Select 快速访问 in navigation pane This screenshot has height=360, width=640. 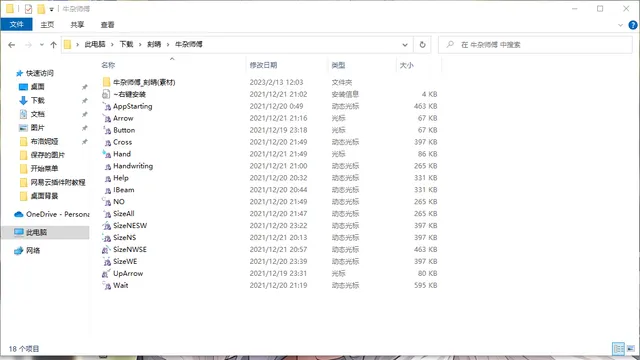pyautogui.click(x=40, y=73)
